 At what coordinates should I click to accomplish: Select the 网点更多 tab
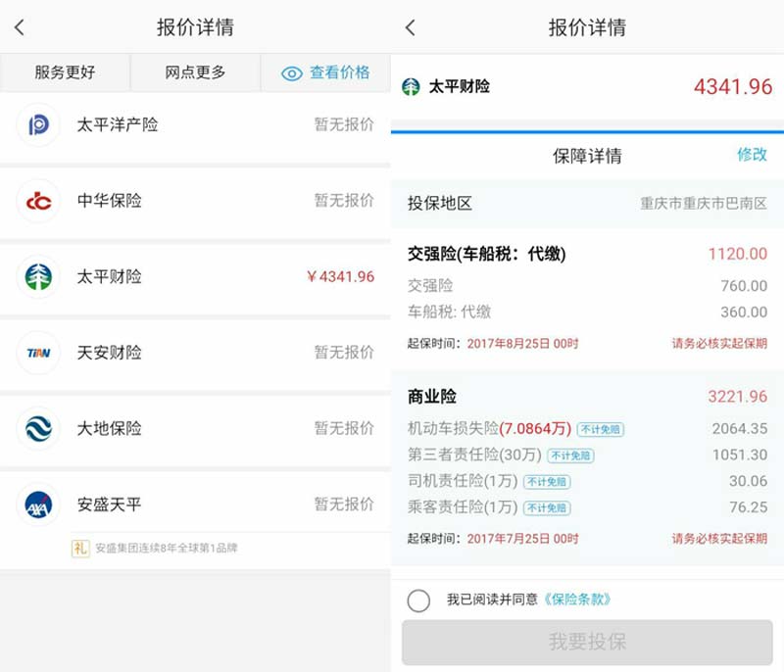tap(195, 72)
